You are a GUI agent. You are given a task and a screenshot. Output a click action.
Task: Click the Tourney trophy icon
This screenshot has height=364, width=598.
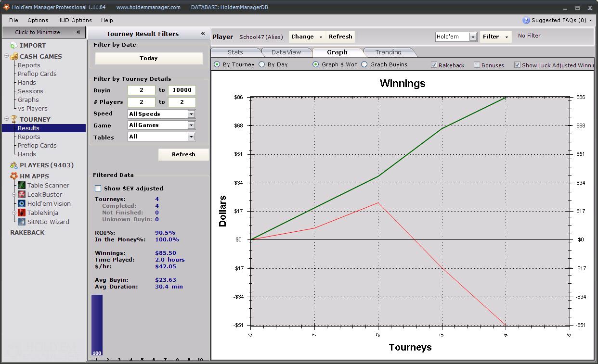tap(14, 119)
